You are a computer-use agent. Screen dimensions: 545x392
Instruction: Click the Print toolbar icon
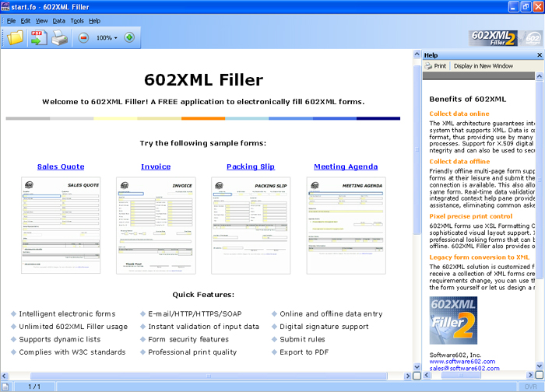[59, 37]
